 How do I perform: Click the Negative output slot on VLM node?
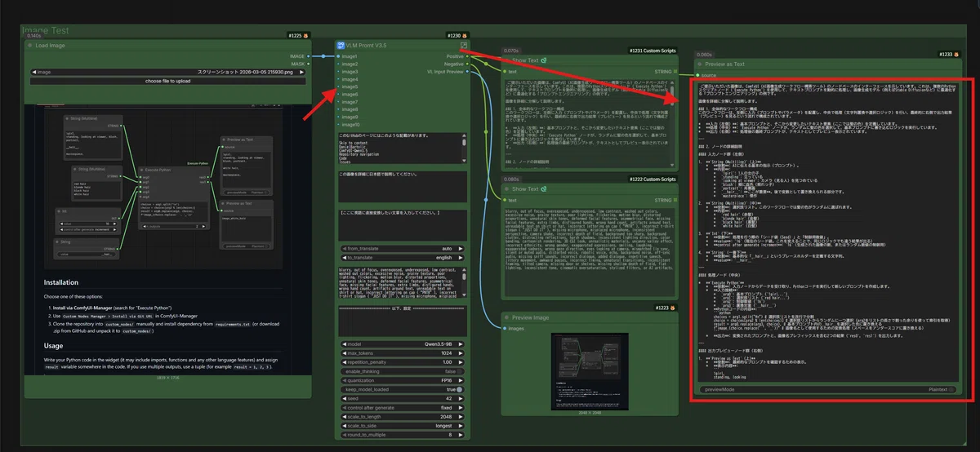point(469,64)
